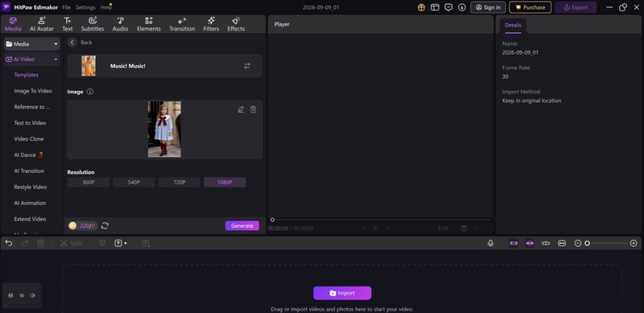Click the Generate button
Screen dimensions: 644x313
click(242, 225)
